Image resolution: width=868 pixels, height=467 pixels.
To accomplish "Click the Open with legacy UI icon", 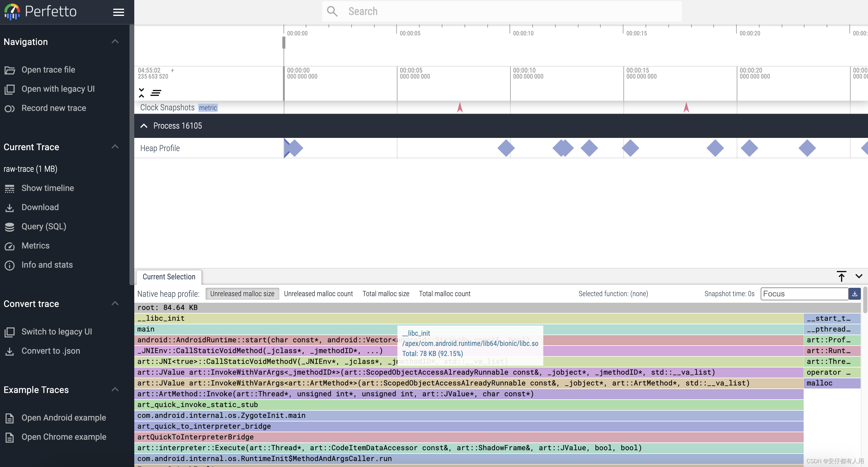I will 9,89.
